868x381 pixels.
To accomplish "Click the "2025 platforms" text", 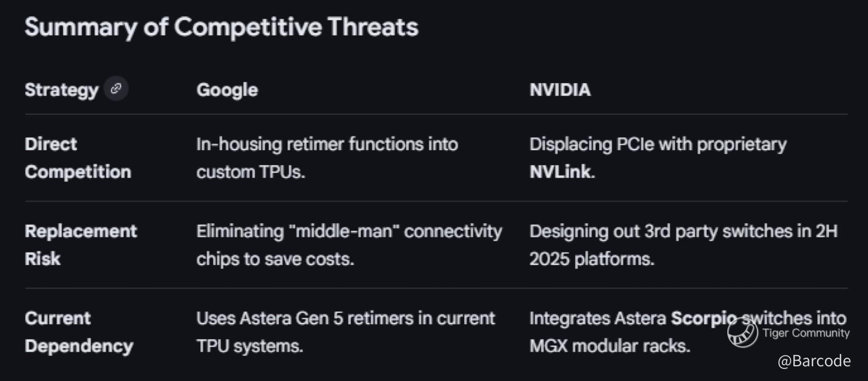I will click(x=591, y=259).
